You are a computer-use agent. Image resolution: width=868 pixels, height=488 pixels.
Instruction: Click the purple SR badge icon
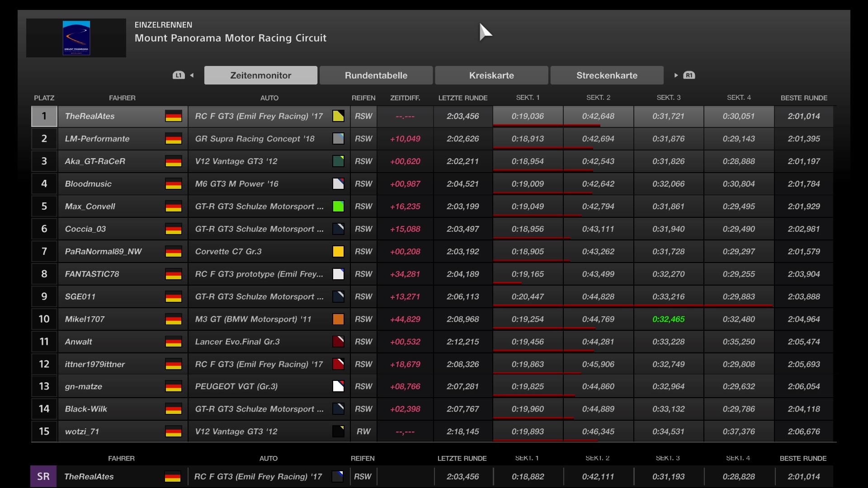pyautogui.click(x=43, y=477)
